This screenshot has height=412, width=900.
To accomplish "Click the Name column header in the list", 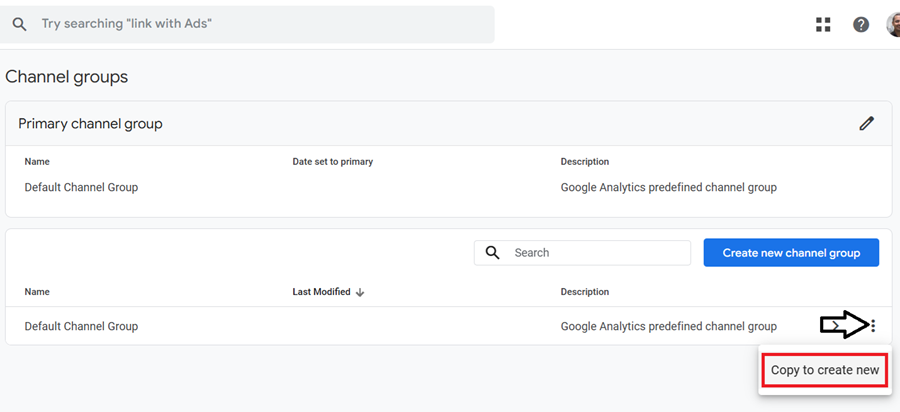I will (37, 292).
